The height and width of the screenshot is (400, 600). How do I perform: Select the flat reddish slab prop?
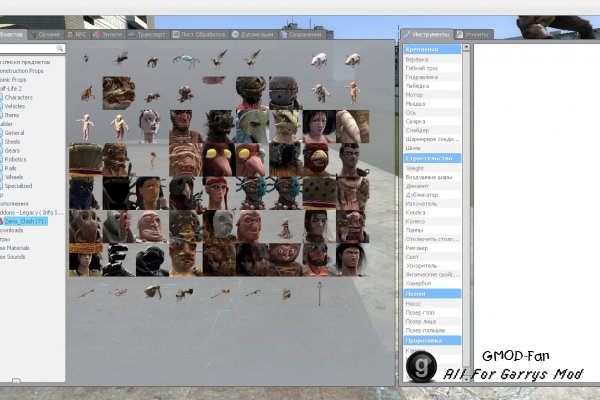pos(214,80)
